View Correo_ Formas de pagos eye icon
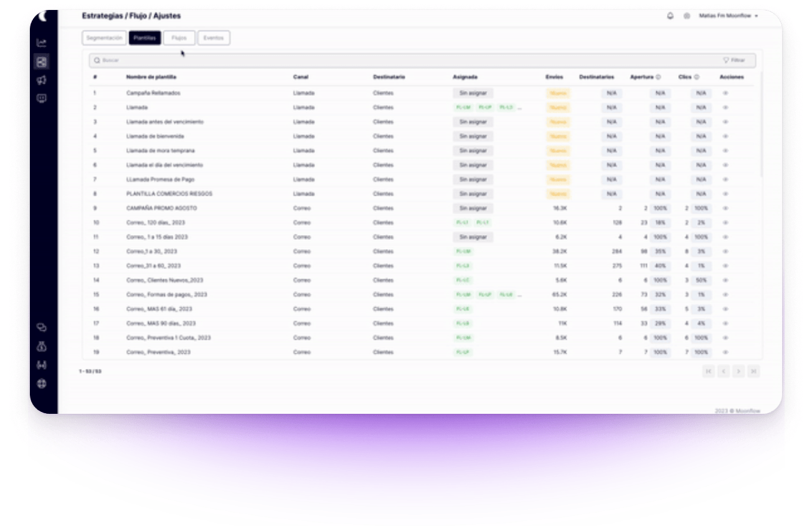 coord(725,295)
